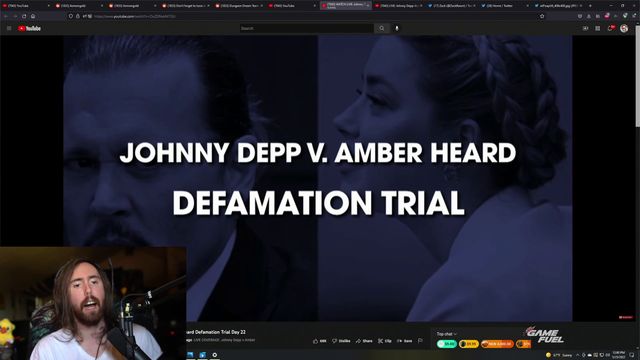Image resolution: width=640 pixels, height=360 pixels.
Task: Switch to the first YouTube tab
Action: click(x=27, y=6)
